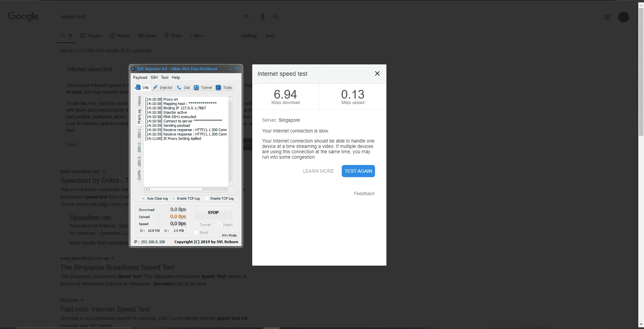This screenshot has height=329, width=644.
Task: Toggle Auto Clear Log checkbox
Action: pos(143,199)
